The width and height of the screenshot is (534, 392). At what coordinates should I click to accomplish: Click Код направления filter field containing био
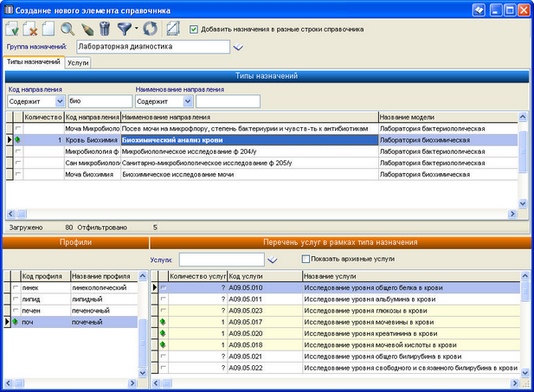point(100,101)
